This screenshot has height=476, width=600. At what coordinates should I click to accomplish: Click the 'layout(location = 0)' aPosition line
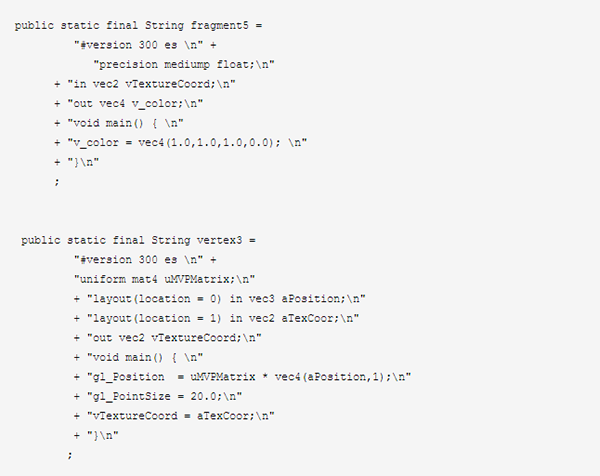(220, 299)
